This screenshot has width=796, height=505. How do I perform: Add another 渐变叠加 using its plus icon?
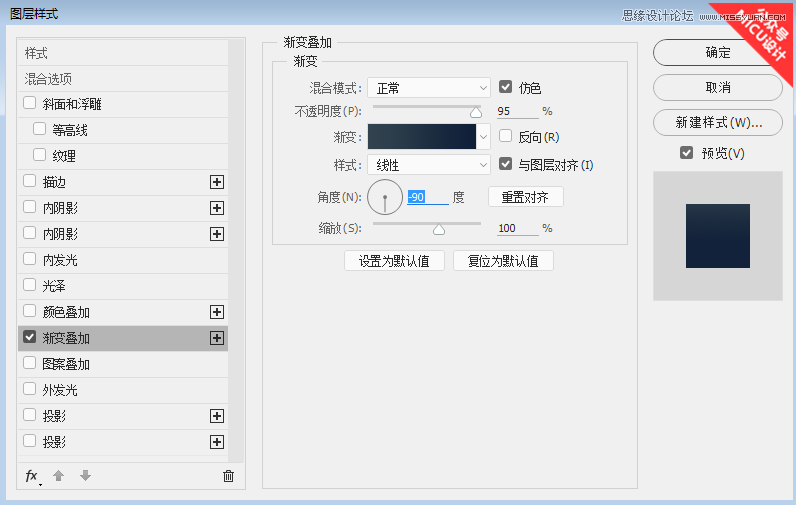pos(216,338)
